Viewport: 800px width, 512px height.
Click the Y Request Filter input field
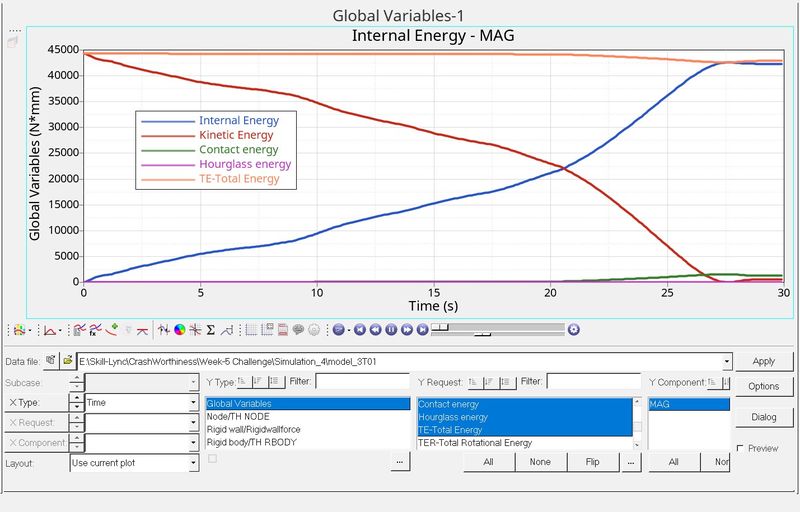click(x=593, y=381)
